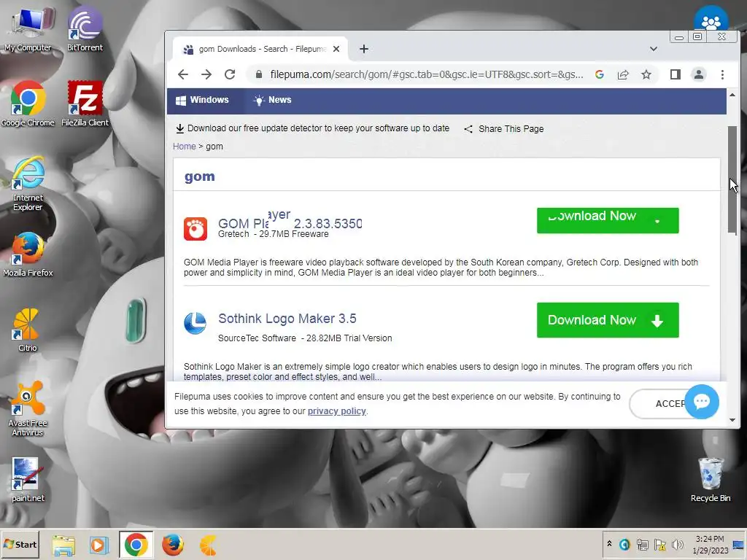This screenshot has width=747, height=560.
Task: Close the gom Downloads tab
Action: [336, 49]
